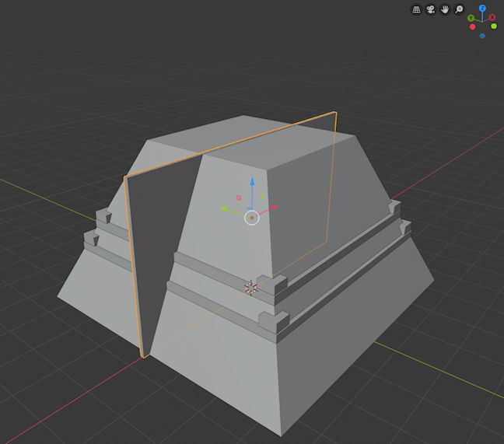Click the green Y arrow of the move gizmo
This screenshot has width=504, height=444.
click(222, 208)
